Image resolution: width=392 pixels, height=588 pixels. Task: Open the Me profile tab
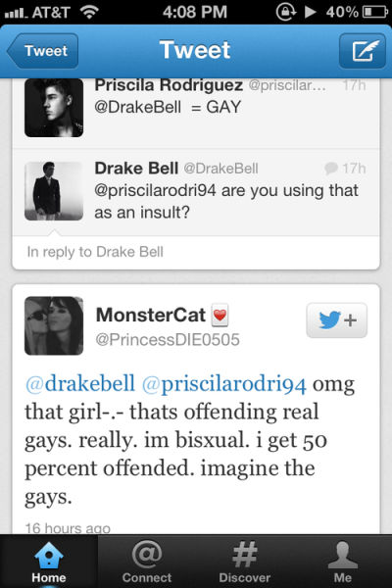pyautogui.click(x=342, y=562)
